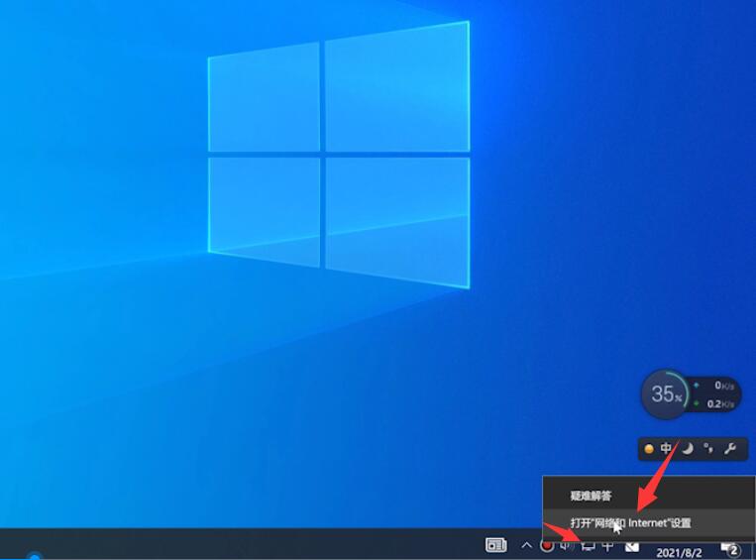The image size is (756, 560).
Task: Toggle 中 Chinese mode on IME toolbar
Action: click(x=666, y=449)
